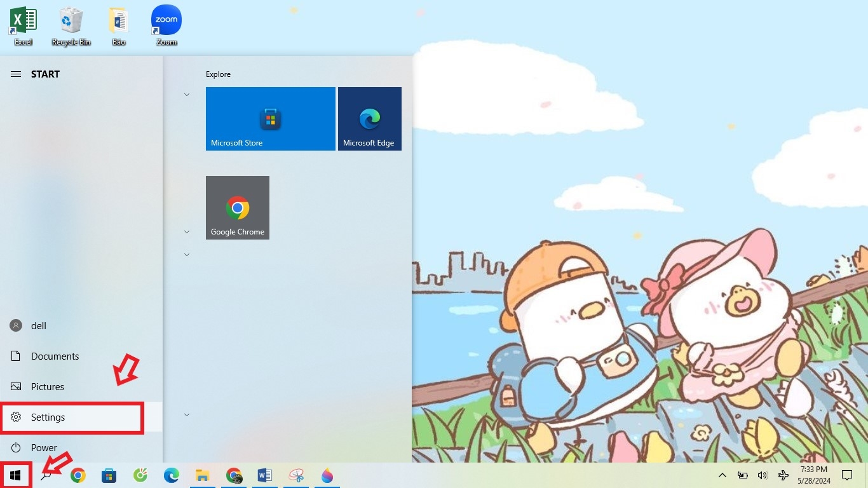Viewport: 868px width, 488px height.
Task: Collapse the tile group chevron beside Microsoft Store
Action: coord(187,95)
